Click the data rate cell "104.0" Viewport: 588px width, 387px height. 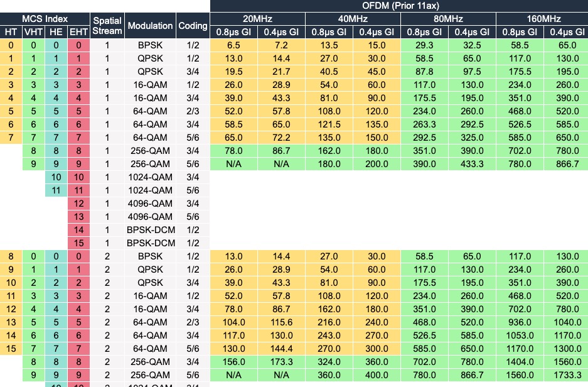(233, 322)
